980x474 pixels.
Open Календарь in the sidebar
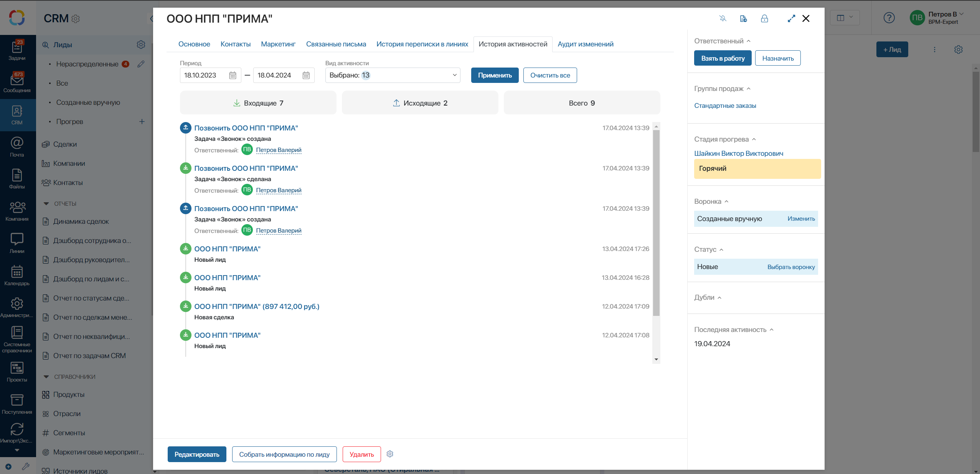(x=17, y=276)
